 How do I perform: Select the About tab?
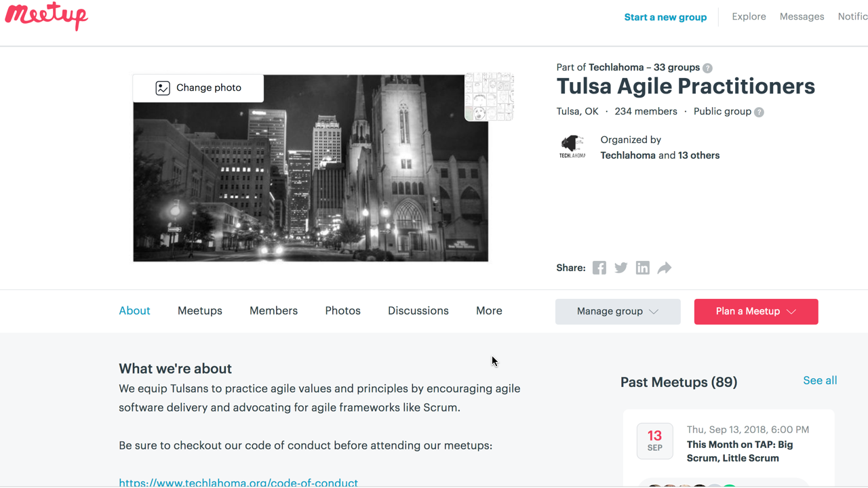pos(134,310)
